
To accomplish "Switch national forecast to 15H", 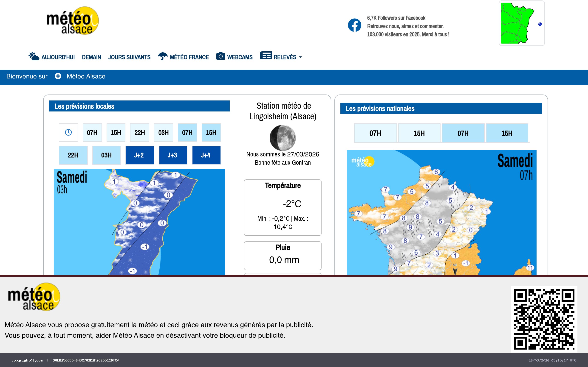I will (419, 133).
